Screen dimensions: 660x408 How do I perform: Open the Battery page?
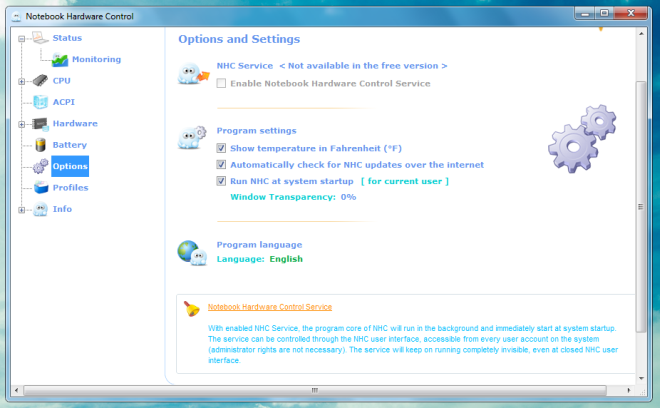69,145
